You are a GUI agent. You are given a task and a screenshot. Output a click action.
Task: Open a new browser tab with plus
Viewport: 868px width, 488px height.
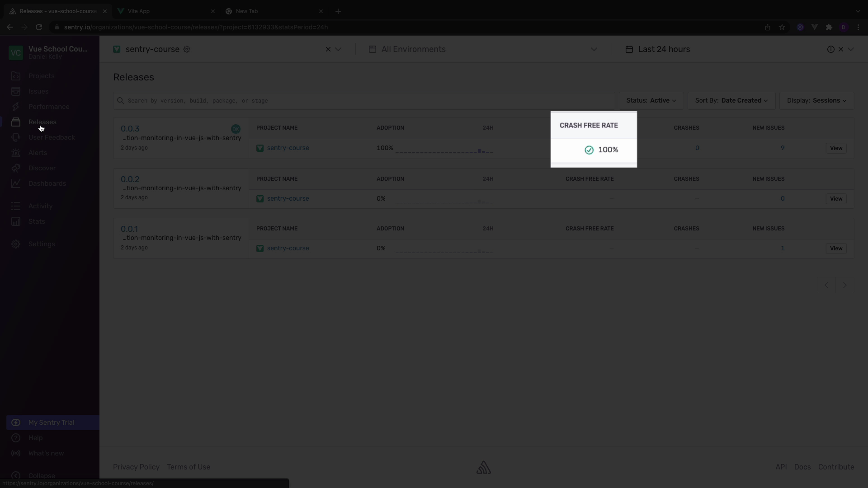(338, 11)
